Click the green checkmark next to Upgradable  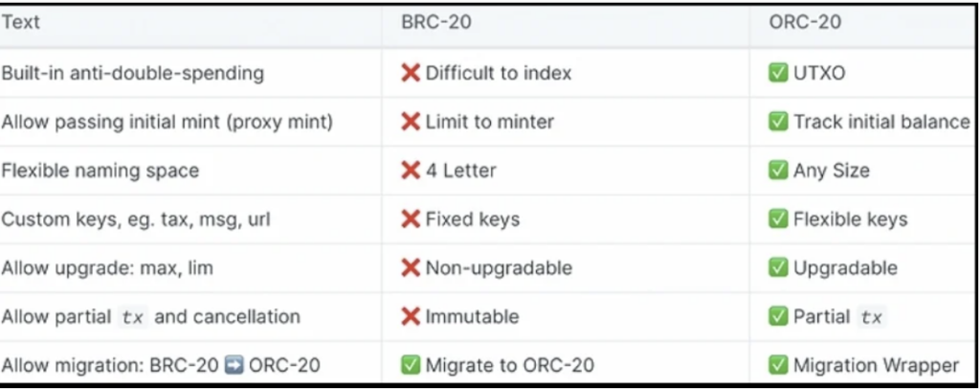778,267
